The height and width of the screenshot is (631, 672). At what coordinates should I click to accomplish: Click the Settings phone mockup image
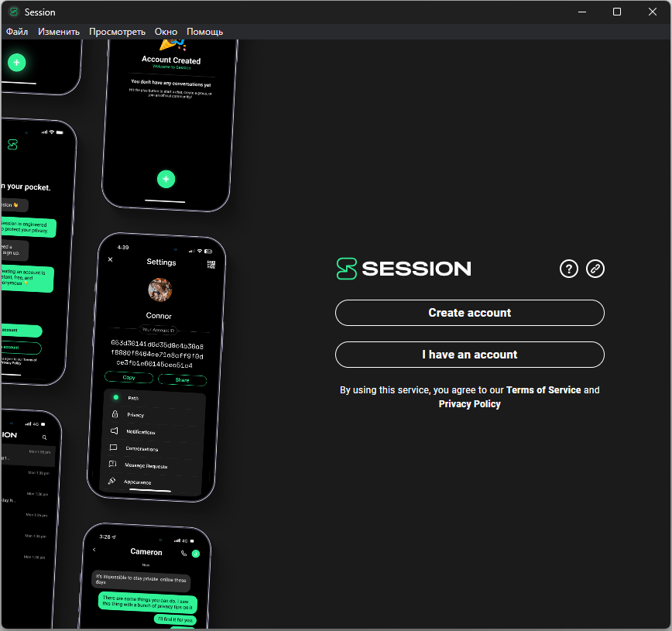157,367
